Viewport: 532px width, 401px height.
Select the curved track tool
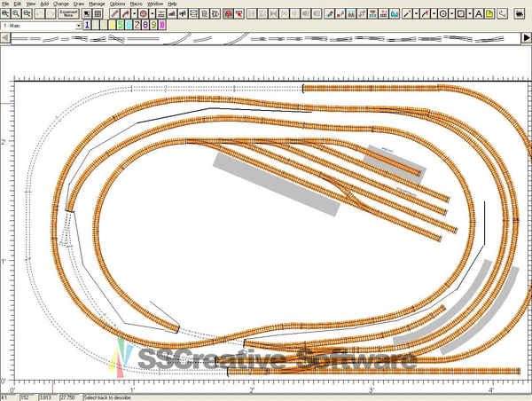[x=126, y=14]
